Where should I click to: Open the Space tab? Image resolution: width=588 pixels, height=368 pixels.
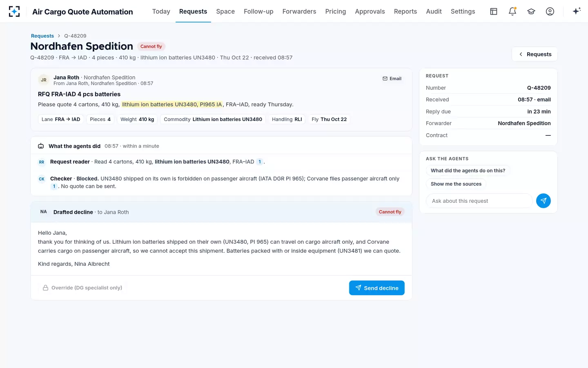225,11
